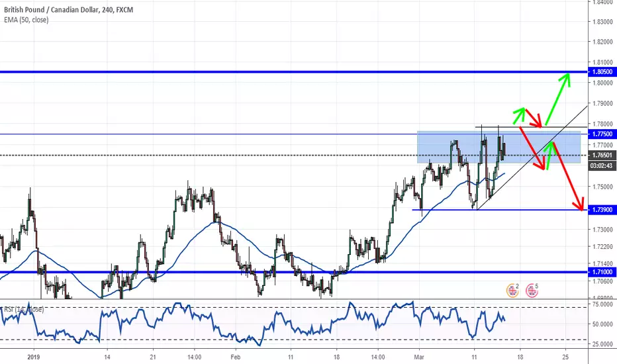
Task: Click the 1.71000 price line label
Action: [602, 272]
